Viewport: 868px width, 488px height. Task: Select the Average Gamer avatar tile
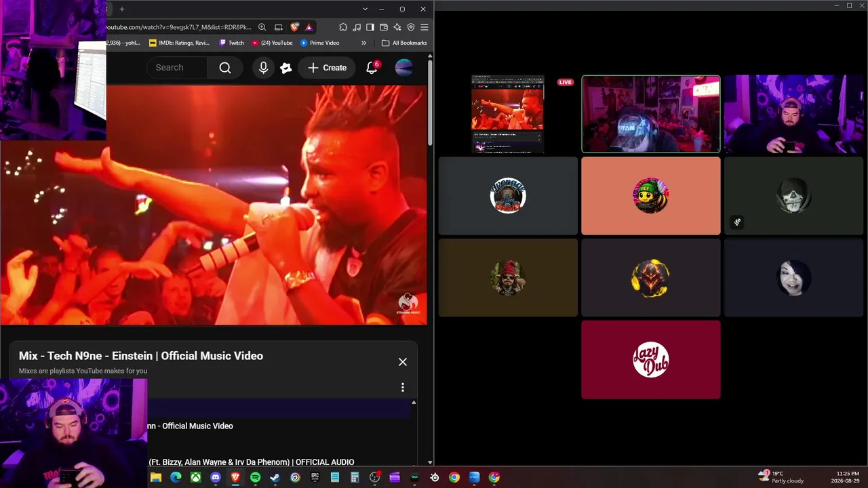(508, 196)
